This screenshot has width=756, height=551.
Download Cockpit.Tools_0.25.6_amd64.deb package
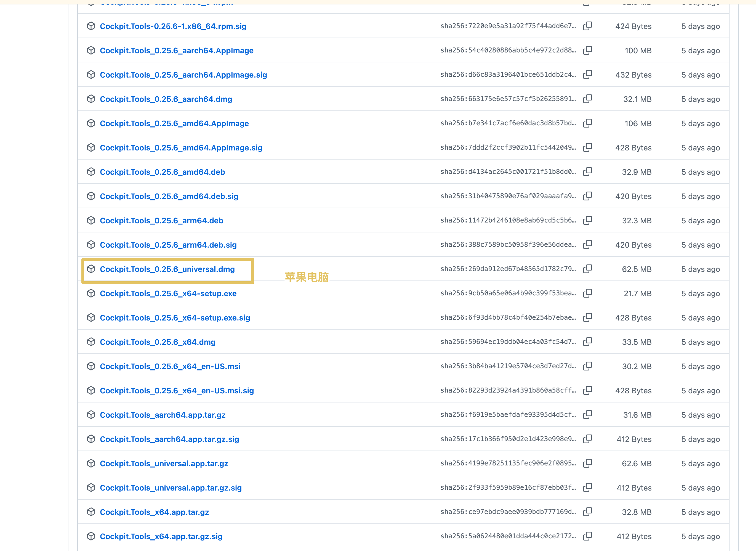[x=162, y=172]
